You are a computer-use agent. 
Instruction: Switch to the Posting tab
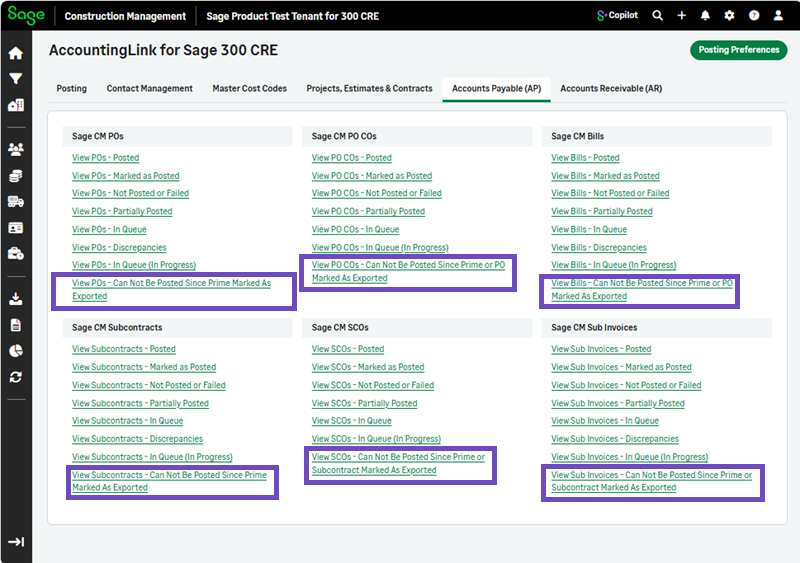coord(71,88)
